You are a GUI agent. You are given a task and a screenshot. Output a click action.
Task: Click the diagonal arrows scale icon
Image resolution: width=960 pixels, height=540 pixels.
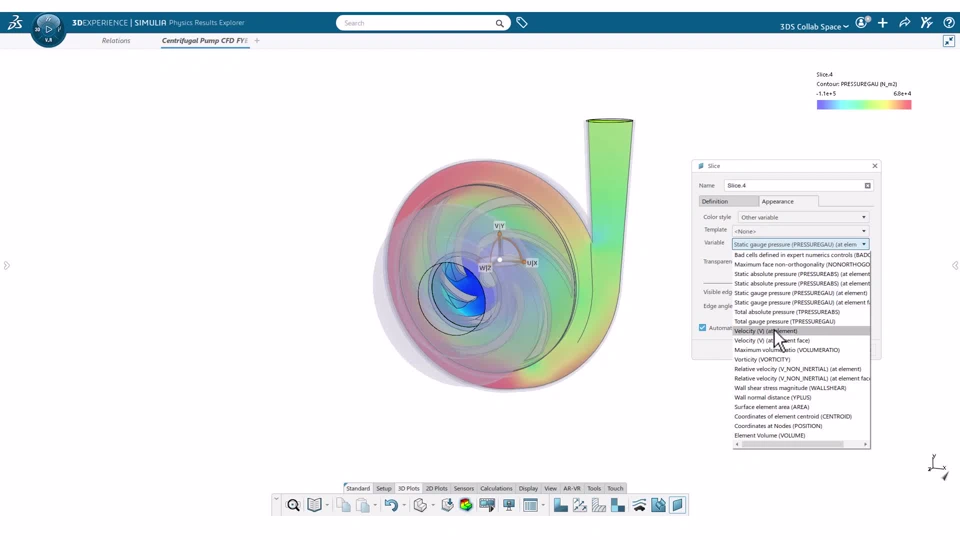point(580,505)
